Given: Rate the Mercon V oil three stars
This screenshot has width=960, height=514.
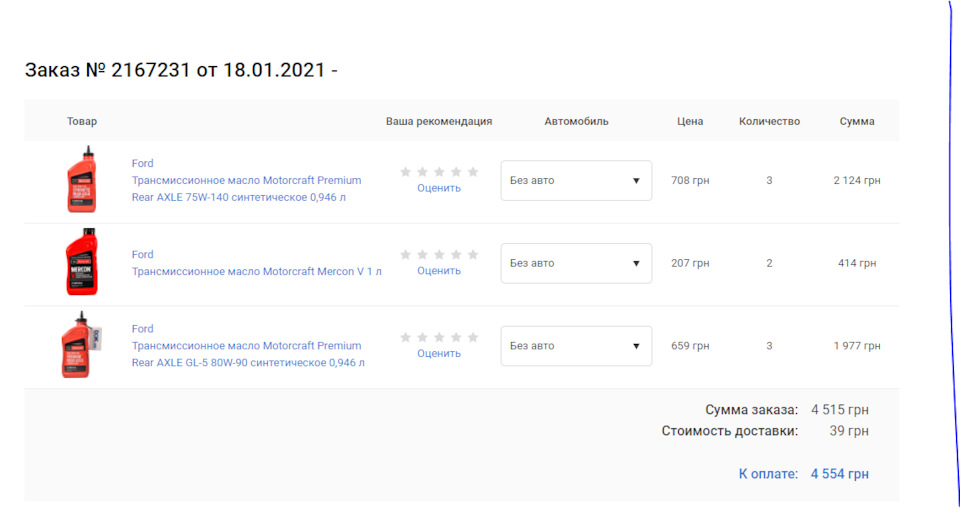Looking at the screenshot, I should tap(439, 255).
